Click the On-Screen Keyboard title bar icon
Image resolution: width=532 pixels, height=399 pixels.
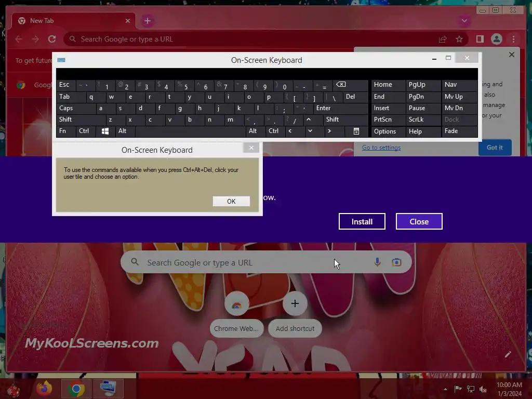pyautogui.click(x=61, y=60)
